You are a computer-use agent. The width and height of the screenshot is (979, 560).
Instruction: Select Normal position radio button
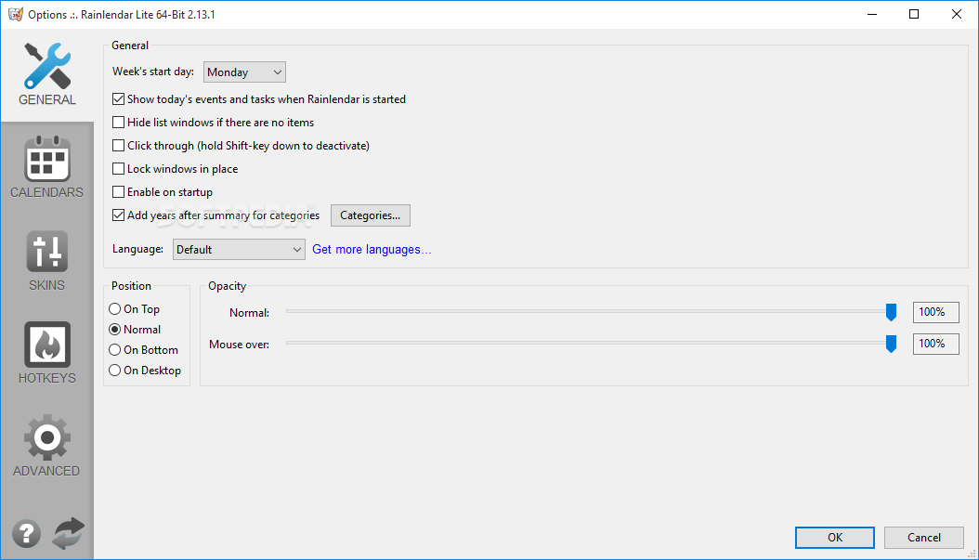135,329
